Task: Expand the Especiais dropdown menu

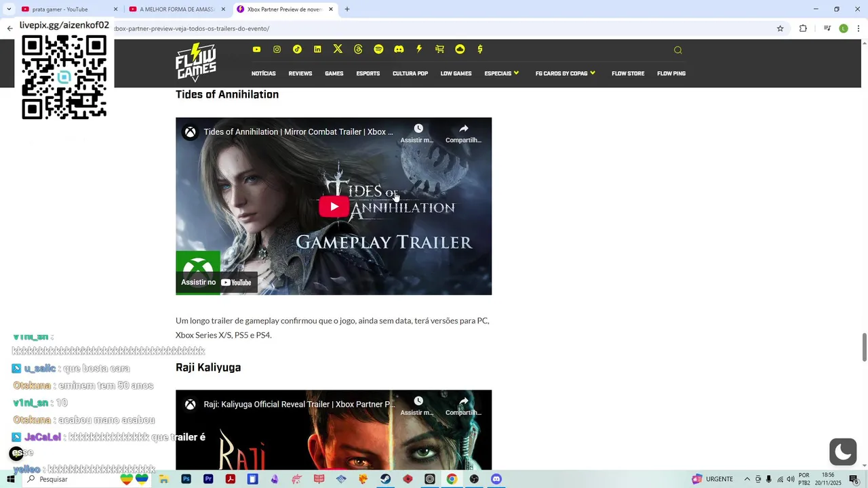Action: (502, 73)
